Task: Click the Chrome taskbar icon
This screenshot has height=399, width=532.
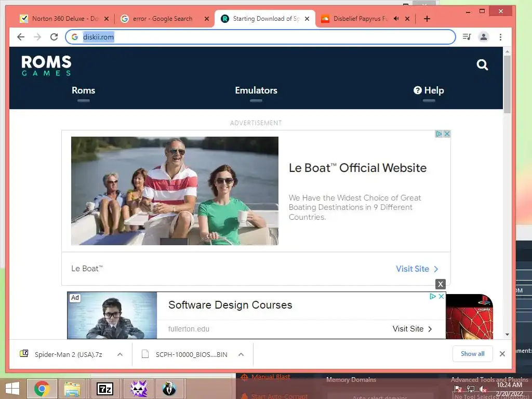Action: 42,389
